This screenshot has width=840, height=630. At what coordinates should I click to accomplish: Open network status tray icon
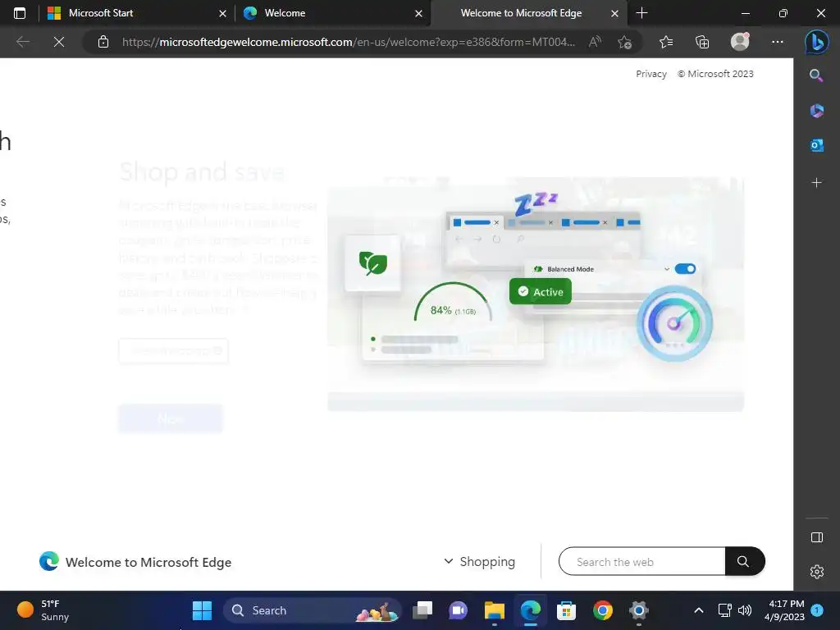point(724,610)
